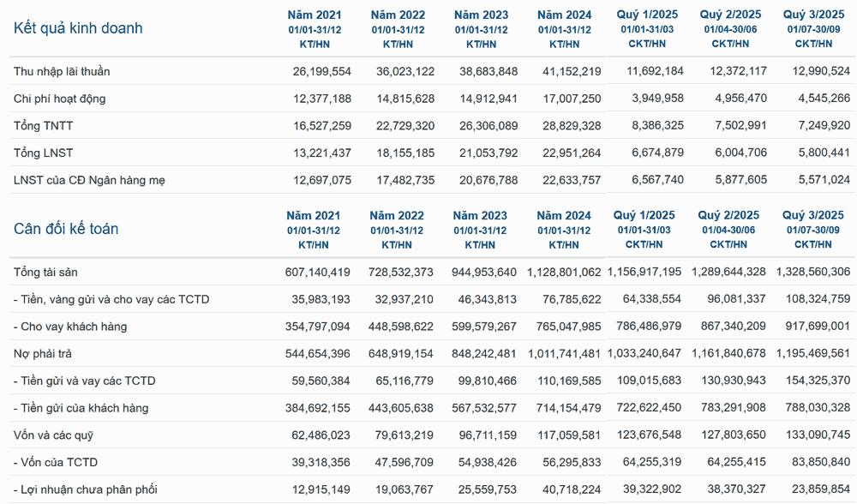This screenshot has height=504, width=857.
Task: Click the total assets value 1,328,560,306
Action: [813, 273]
